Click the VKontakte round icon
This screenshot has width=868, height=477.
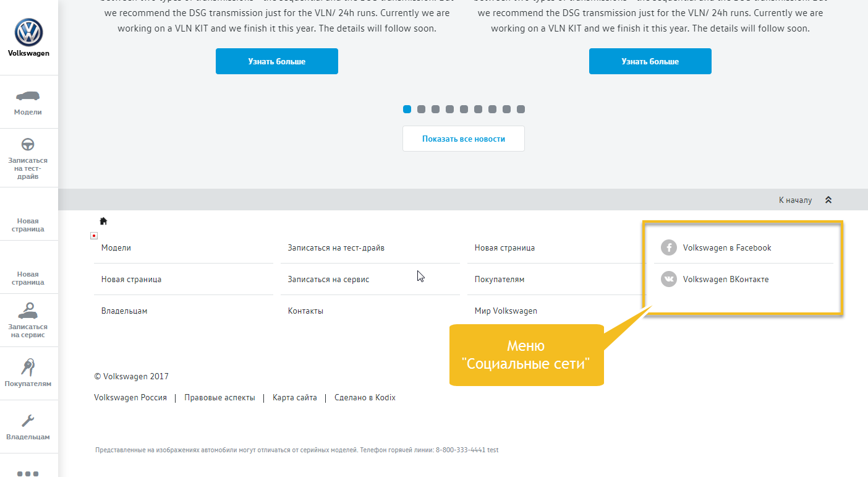click(x=668, y=279)
